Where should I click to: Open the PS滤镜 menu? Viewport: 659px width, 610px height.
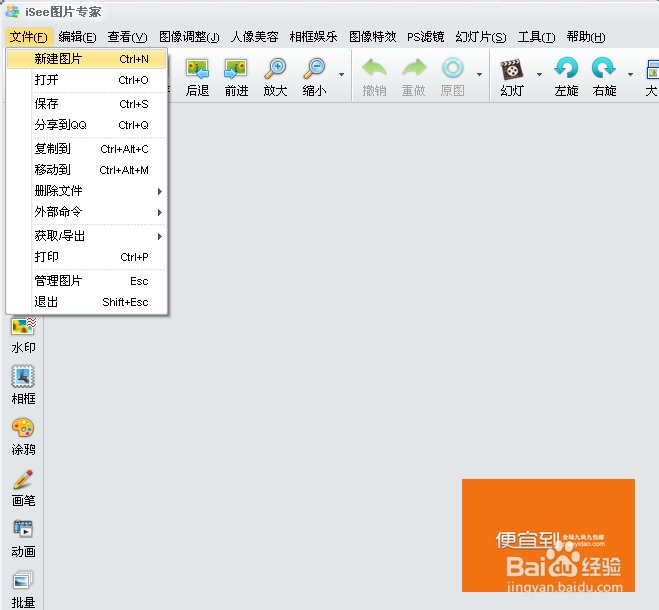click(425, 37)
